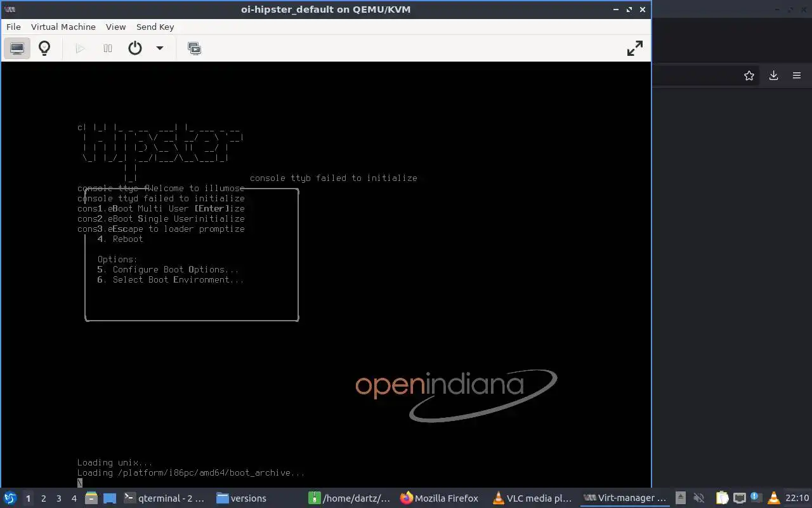Image resolution: width=812 pixels, height=508 pixels.
Task: Open the File menu
Action: [x=13, y=27]
